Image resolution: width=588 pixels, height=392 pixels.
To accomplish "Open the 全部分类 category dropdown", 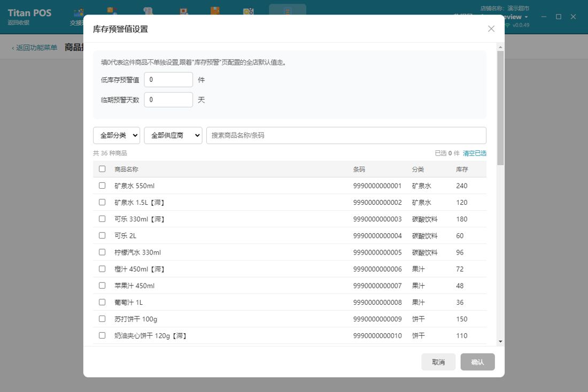I will pos(116,135).
